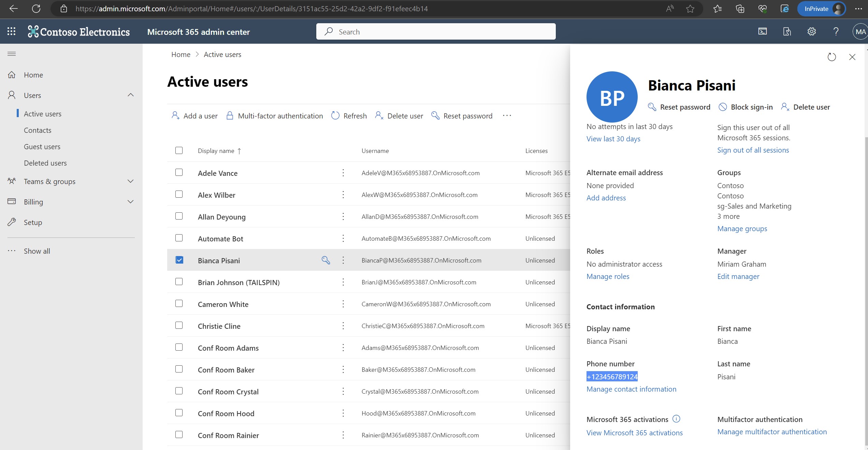This screenshot has height=450, width=868.
Task: Click the Microsoft 365 activations info icon
Action: (x=676, y=419)
